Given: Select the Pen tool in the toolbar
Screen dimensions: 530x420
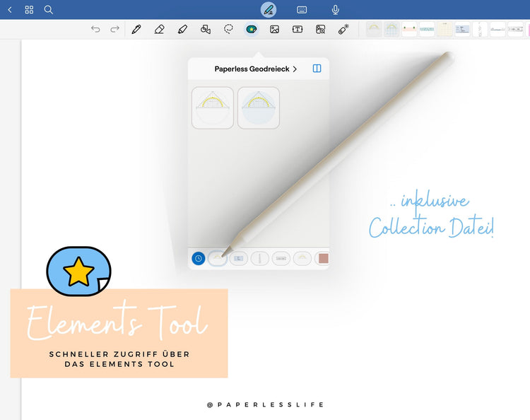Looking at the screenshot, I should point(136,30).
